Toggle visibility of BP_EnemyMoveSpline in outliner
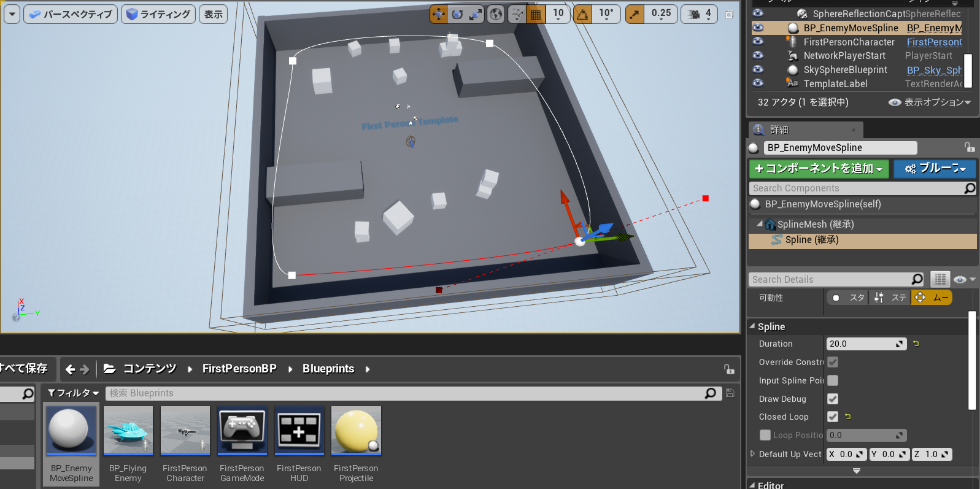 [758, 27]
